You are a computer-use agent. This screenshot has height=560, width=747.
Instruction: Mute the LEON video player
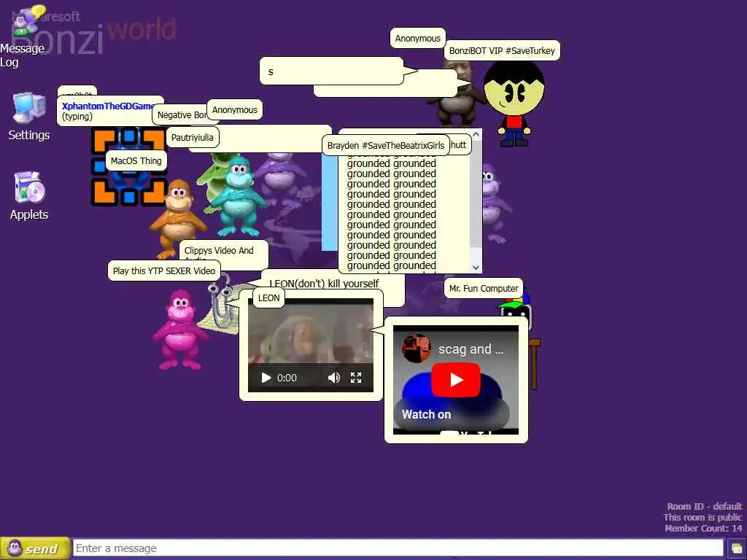(x=333, y=378)
